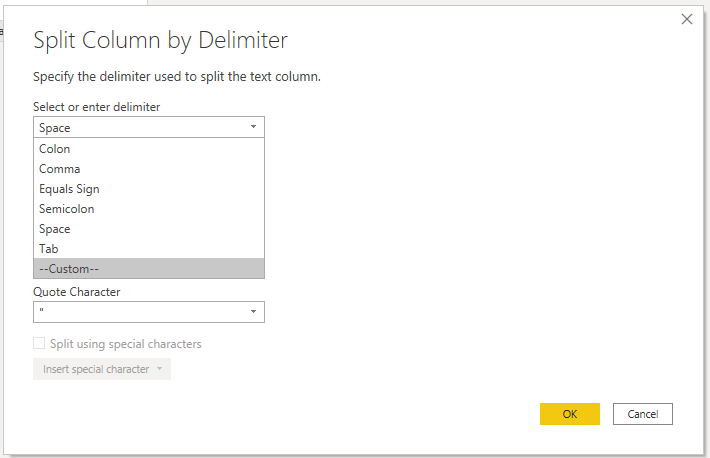Expand the Quote Character dropdown
The width and height of the screenshot is (710, 458).
(149, 312)
